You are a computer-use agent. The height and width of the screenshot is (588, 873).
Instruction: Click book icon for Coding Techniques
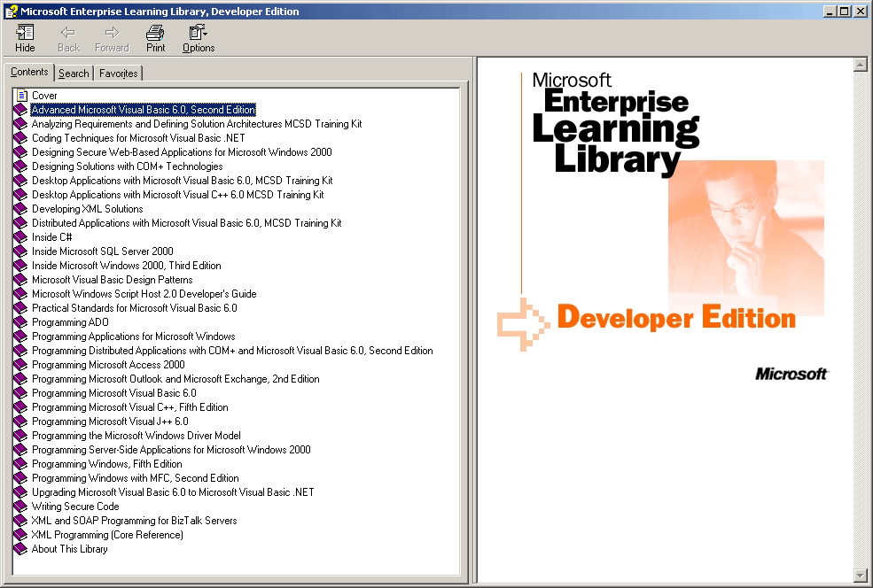point(20,138)
